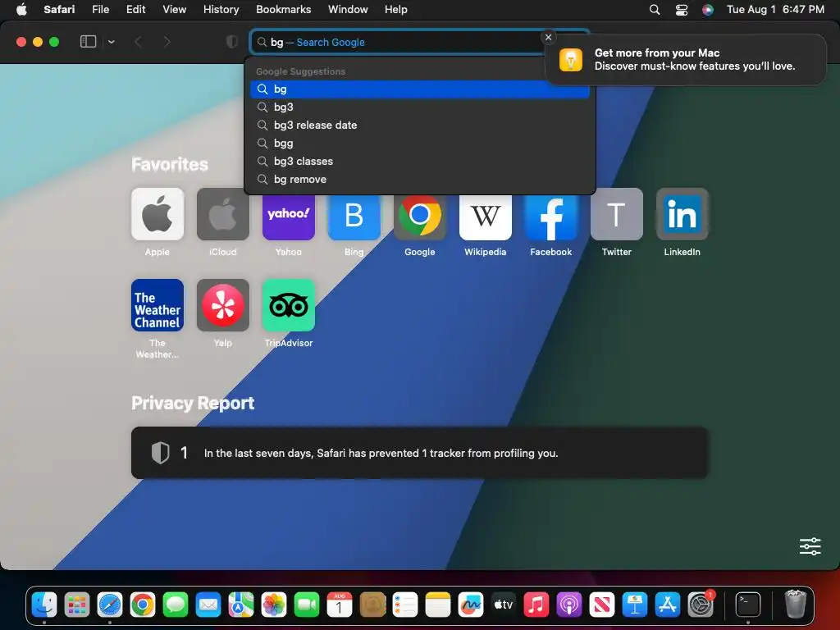Select the 'bg3' search suggestion
Image resolution: width=840 pixels, height=630 pixels.
pos(419,107)
